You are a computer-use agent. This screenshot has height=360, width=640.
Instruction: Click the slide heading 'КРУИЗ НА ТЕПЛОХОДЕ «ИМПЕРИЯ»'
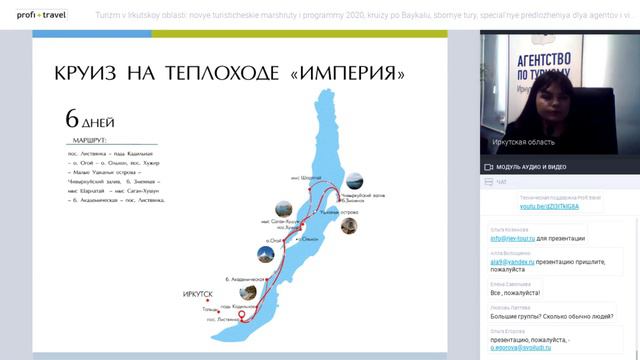229,73
